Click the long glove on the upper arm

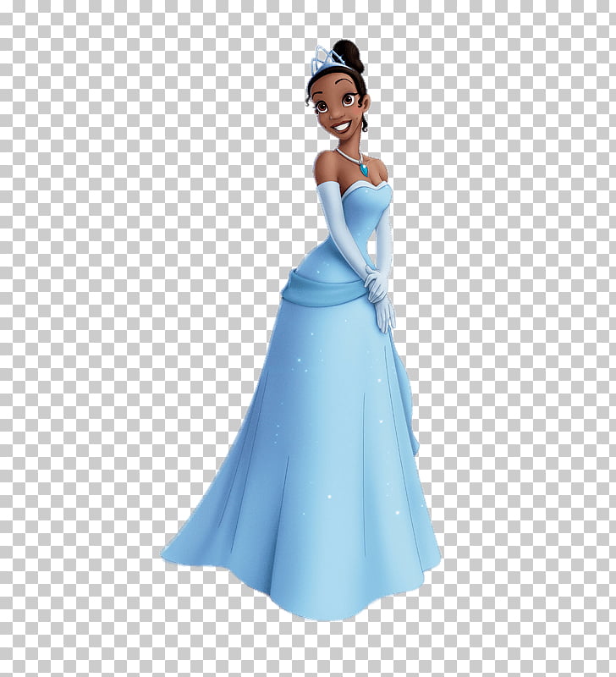pyautogui.click(x=330, y=203)
